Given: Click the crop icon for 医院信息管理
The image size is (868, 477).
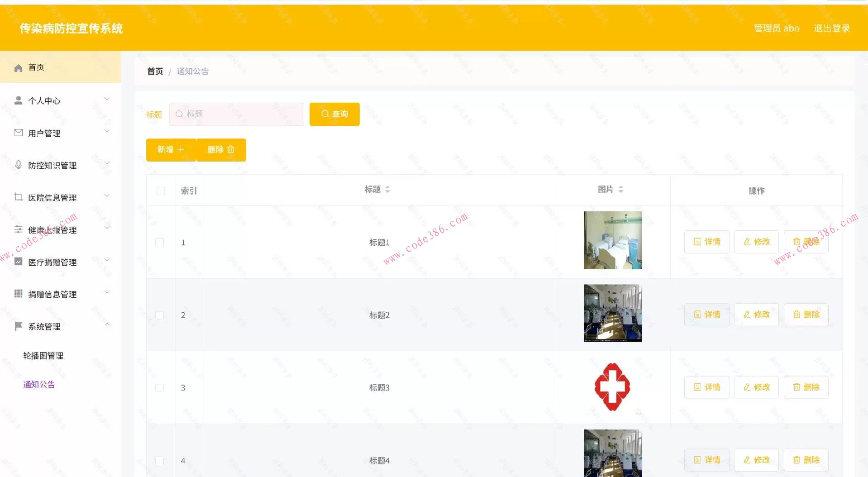Looking at the screenshot, I should (18, 197).
